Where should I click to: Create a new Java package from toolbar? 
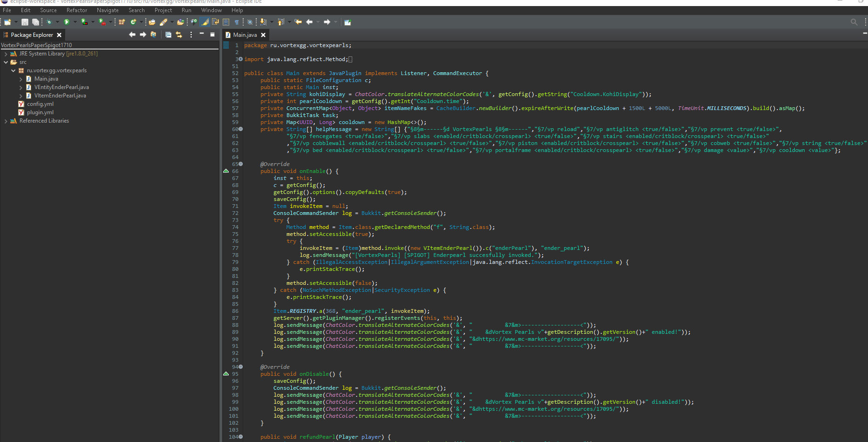(x=122, y=22)
